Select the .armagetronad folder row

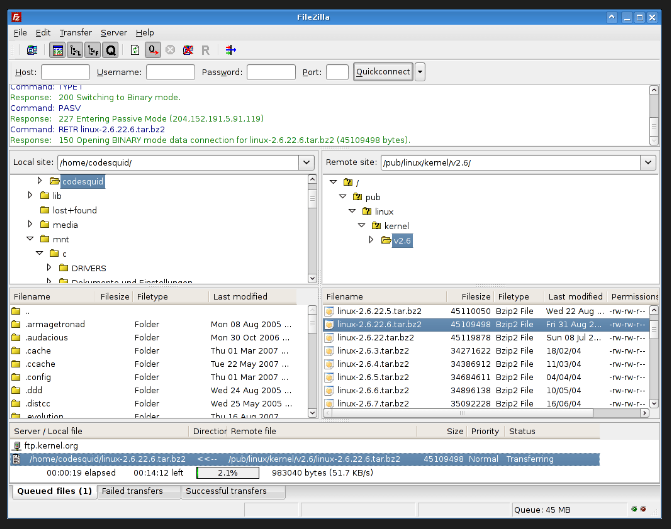(x=158, y=324)
